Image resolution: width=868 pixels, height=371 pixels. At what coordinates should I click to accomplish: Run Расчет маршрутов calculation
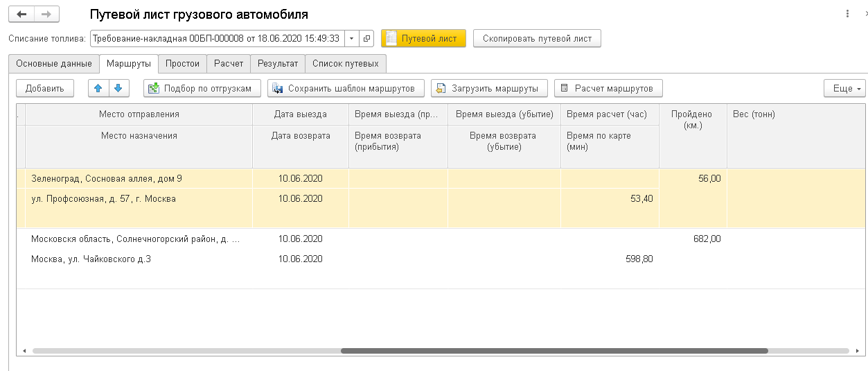(x=608, y=88)
